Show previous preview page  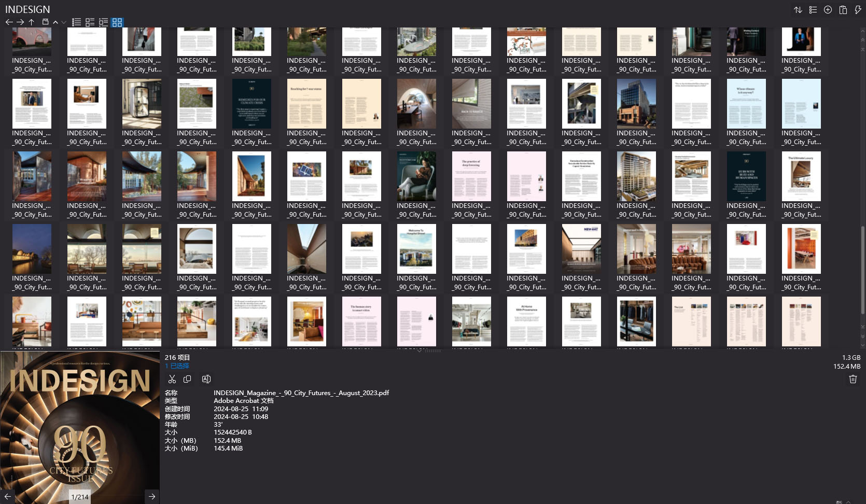(8, 496)
